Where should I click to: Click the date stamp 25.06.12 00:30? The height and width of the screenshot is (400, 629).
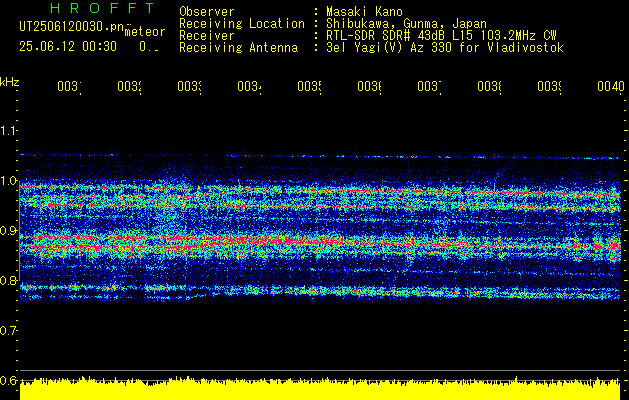point(68,47)
